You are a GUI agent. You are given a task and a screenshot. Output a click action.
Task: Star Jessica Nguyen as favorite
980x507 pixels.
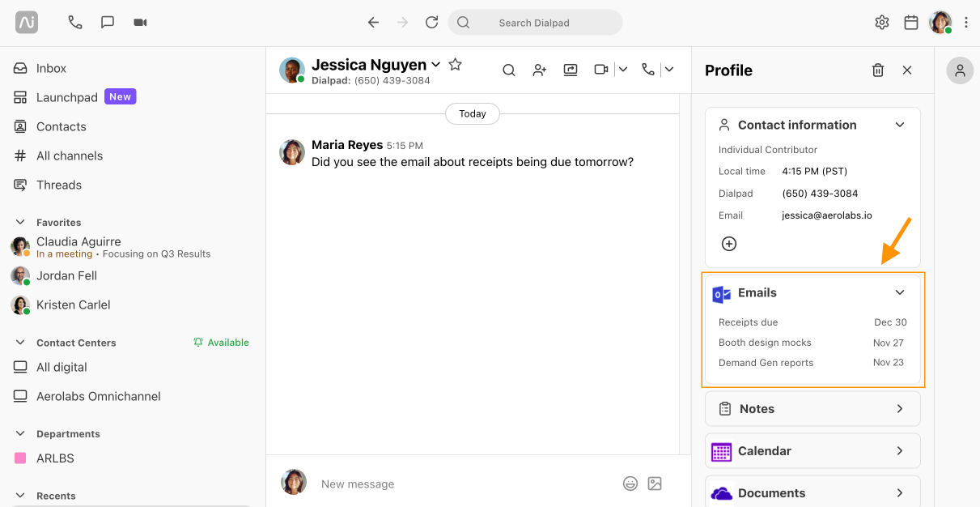tap(456, 64)
